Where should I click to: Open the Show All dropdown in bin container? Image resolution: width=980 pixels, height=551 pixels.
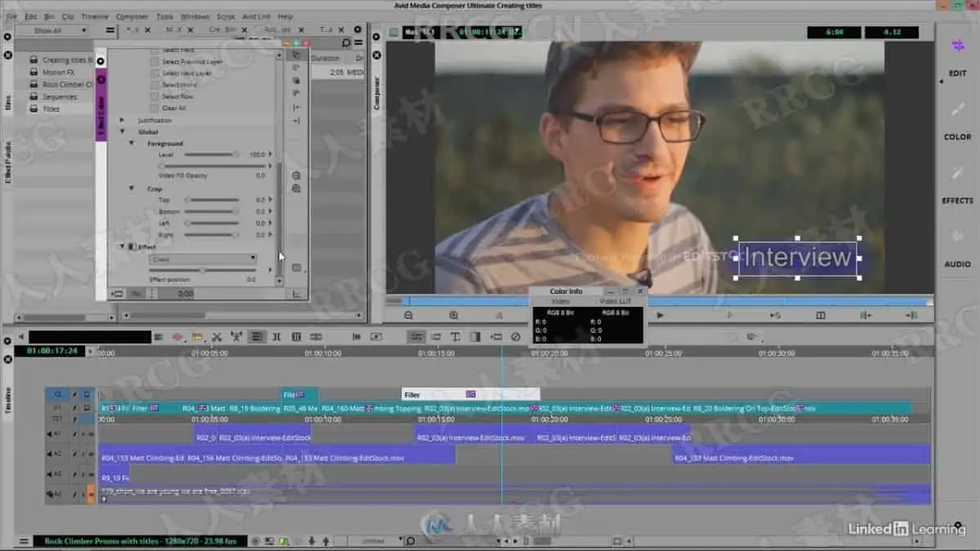click(x=51, y=31)
